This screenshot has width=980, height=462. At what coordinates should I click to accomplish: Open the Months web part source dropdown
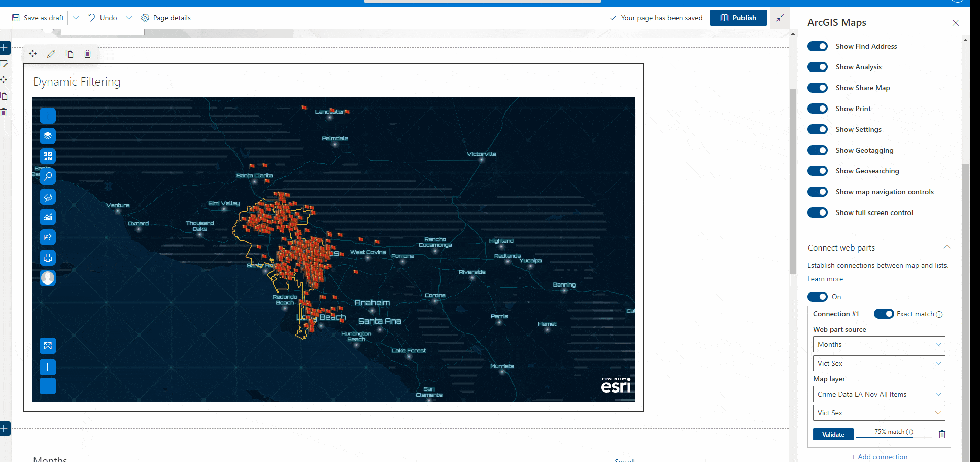tap(879, 344)
